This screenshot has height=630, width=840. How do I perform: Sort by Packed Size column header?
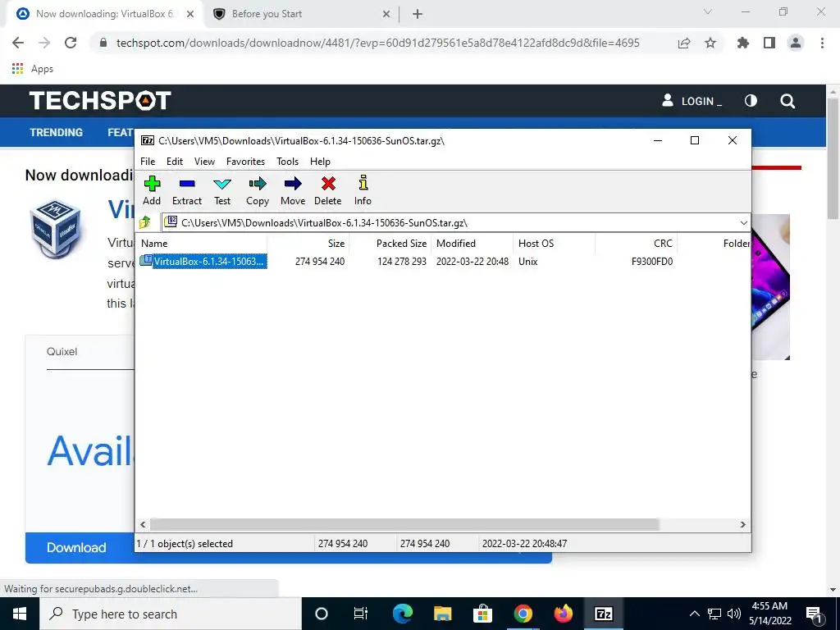(390, 243)
